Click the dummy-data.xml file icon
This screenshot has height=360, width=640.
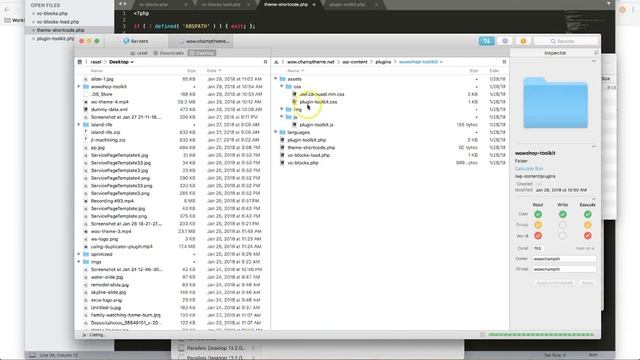point(86,109)
